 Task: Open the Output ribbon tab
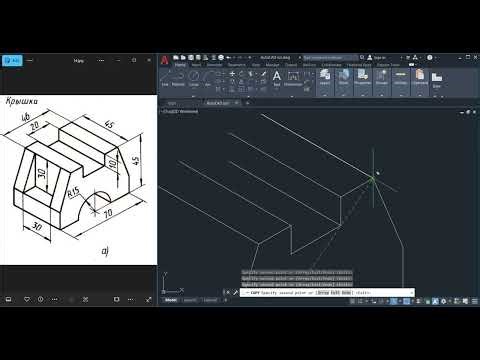291,65
